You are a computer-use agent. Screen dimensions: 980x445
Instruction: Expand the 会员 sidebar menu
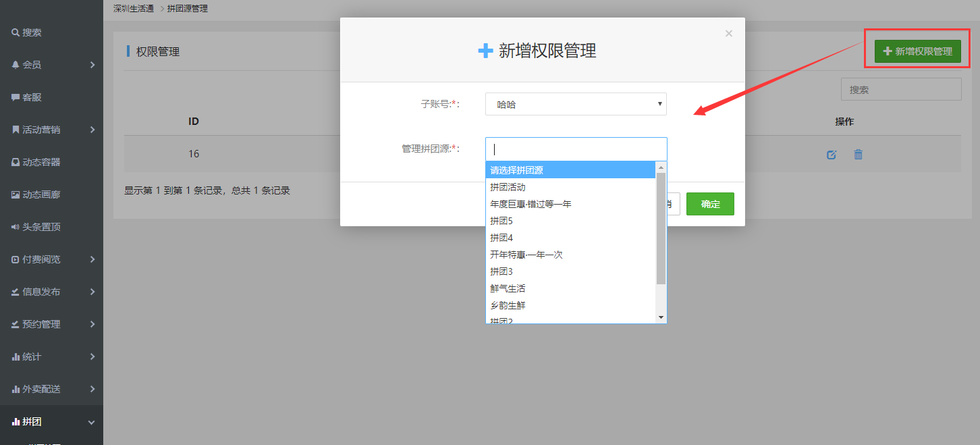click(x=51, y=65)
